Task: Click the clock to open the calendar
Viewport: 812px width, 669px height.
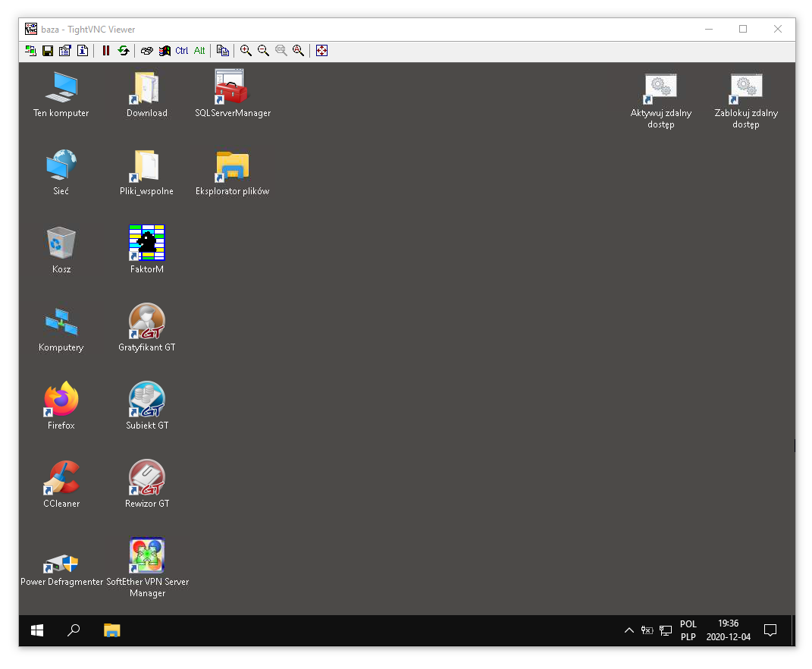Action: point(728,630)
